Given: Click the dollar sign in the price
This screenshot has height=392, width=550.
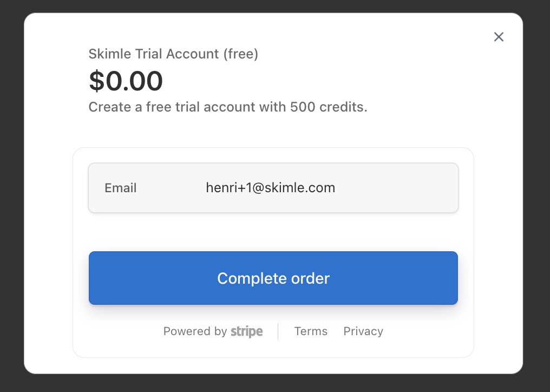Looking at the screenshot, I should tap(96, 81).
